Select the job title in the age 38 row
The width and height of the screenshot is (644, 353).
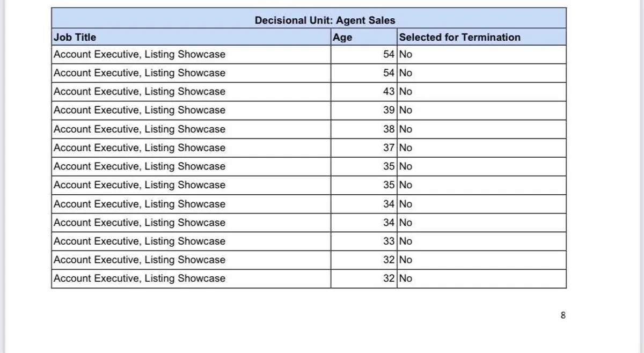pyautogui.click(x=140, y=129)
